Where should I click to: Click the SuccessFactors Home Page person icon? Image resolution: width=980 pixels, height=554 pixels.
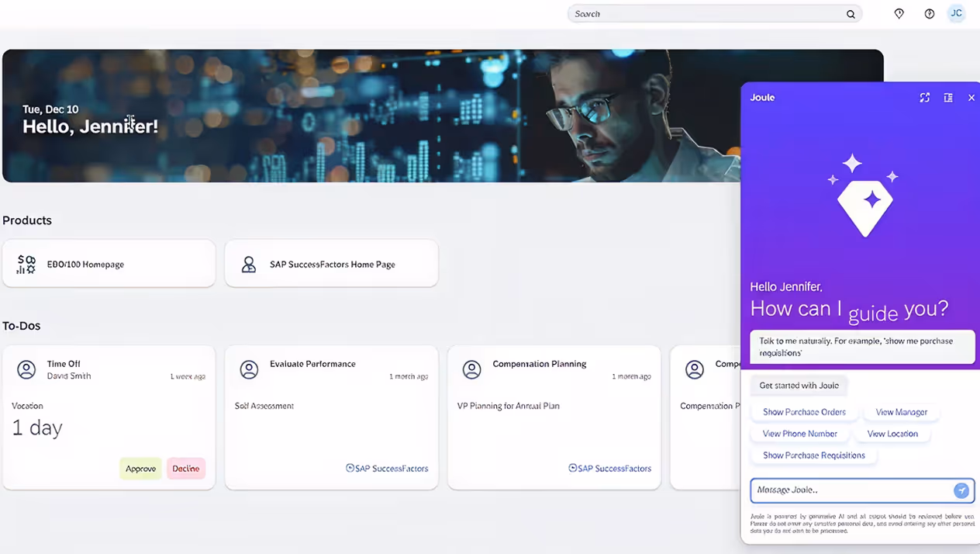coord(249,265)
